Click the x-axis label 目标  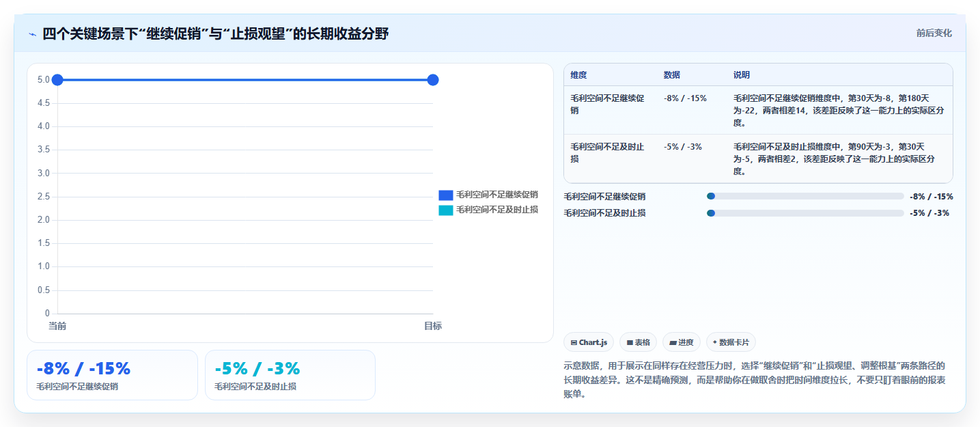(x=432, y=326)
